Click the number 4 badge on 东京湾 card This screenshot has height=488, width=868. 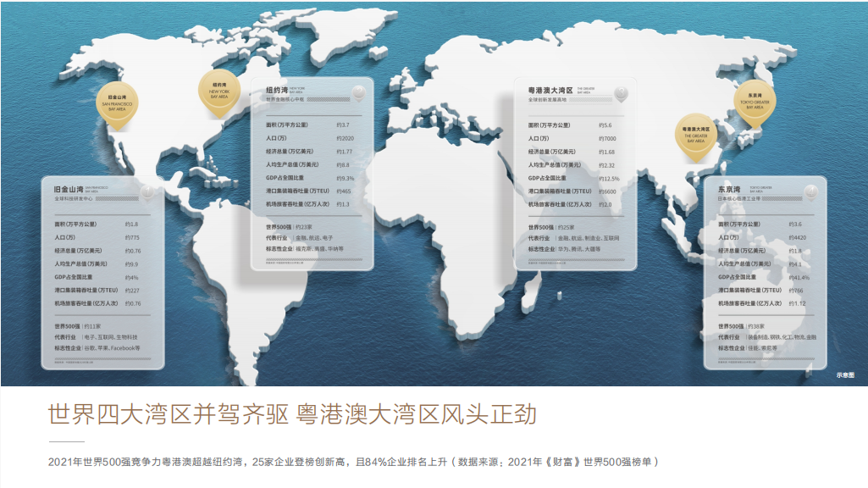click(x=811, y=192)
